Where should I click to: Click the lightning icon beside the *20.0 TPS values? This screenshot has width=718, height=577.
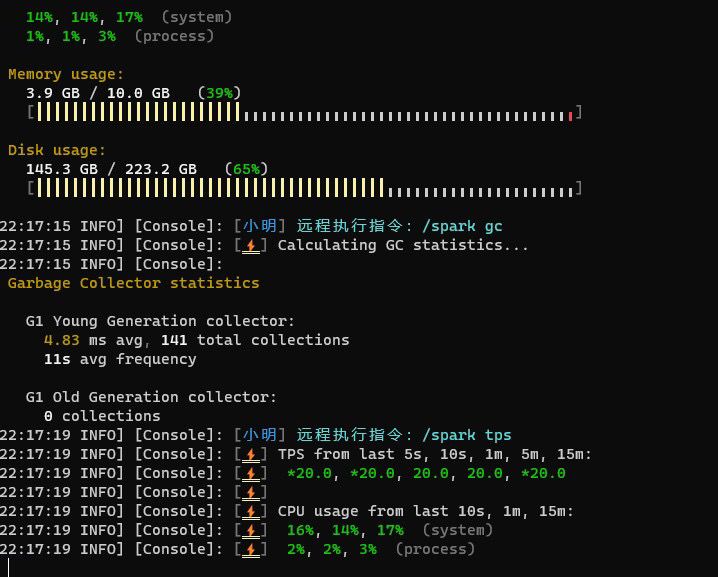[251, 473]
